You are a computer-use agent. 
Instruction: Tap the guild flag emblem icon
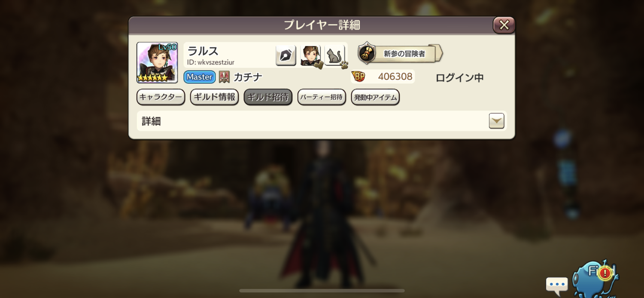pyautogui.click(x=224, y=77)
